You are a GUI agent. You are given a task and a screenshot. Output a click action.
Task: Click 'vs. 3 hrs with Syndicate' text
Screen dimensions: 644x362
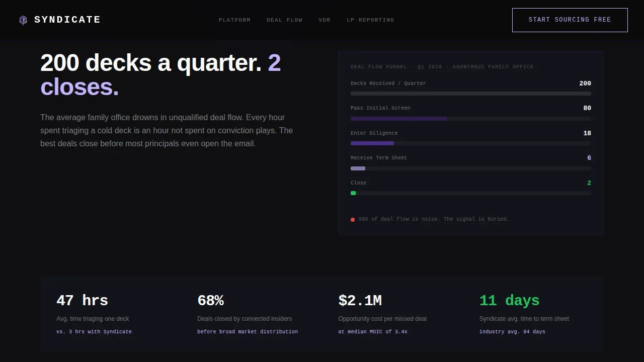click(x=94, y=332)
